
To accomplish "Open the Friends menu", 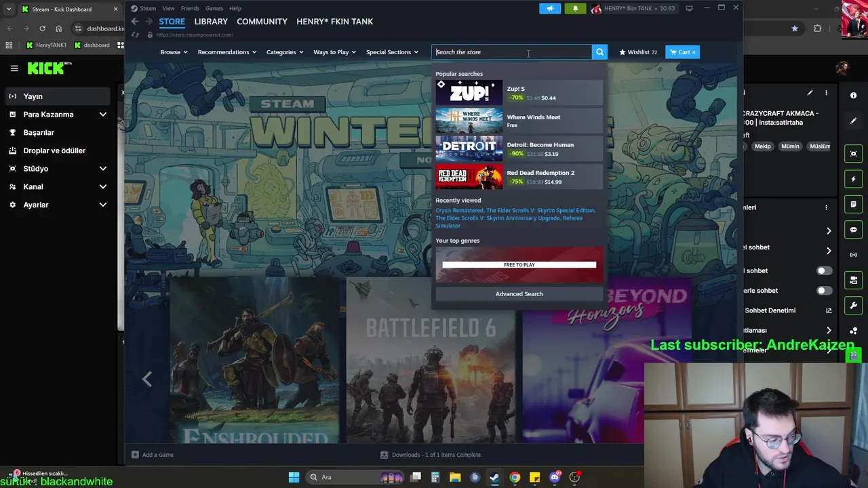I will 190,8.
